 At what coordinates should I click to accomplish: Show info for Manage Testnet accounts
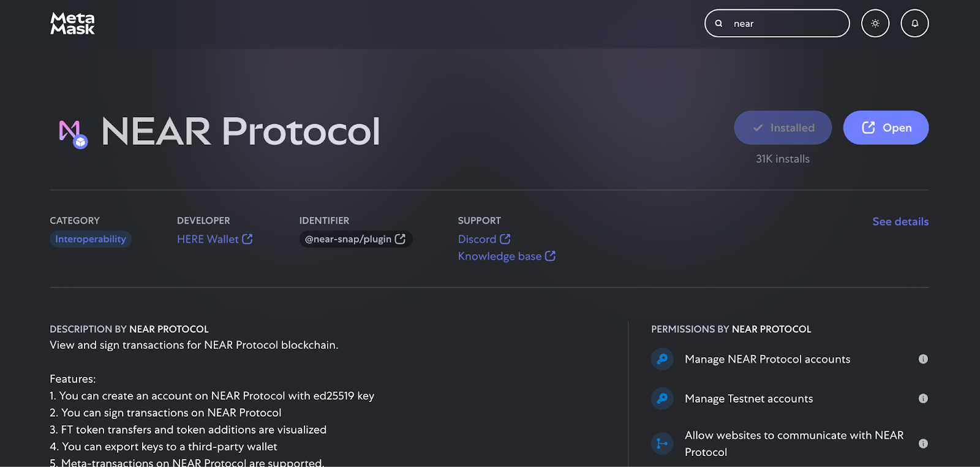click(923, 398)
